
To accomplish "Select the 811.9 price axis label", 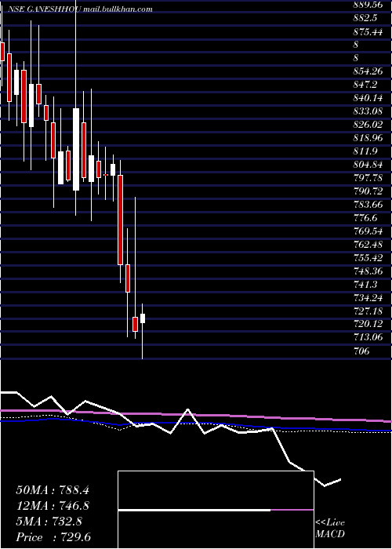I will click(365, 151).
